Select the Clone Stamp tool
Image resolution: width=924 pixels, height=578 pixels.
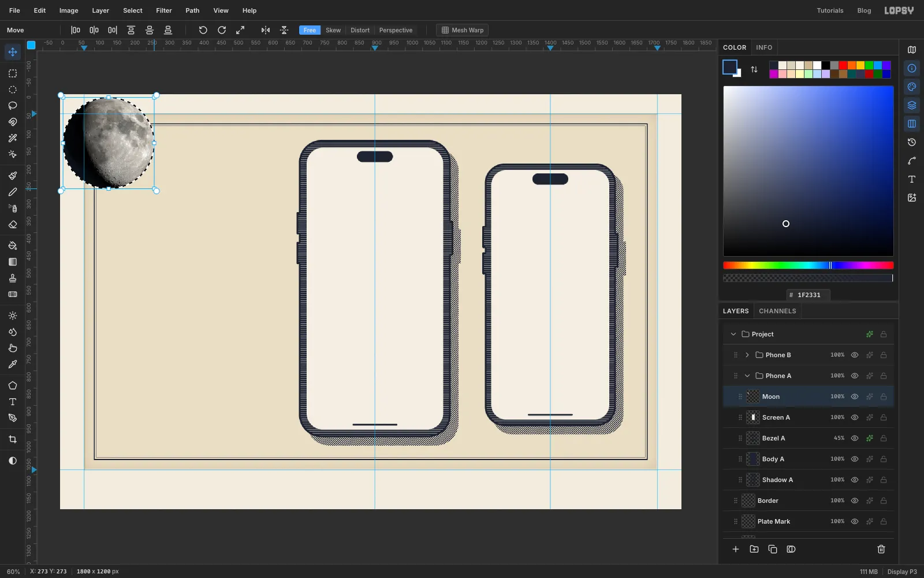point(13,278)
